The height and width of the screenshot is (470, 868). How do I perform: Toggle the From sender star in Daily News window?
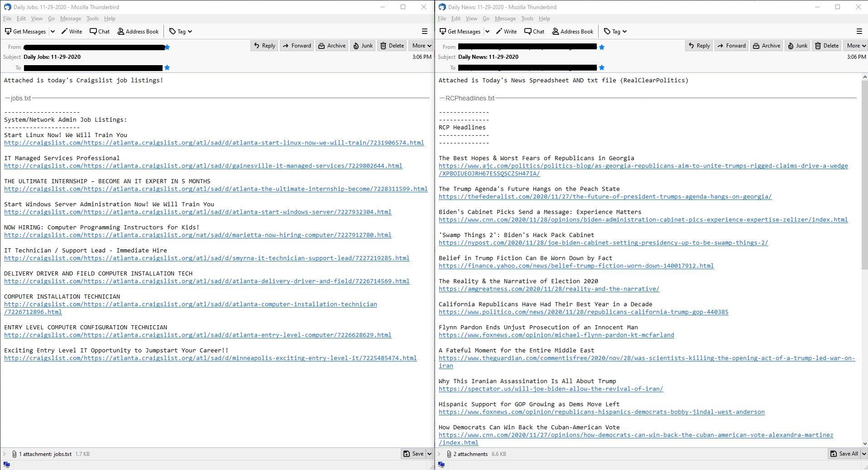tap(602, 47)
